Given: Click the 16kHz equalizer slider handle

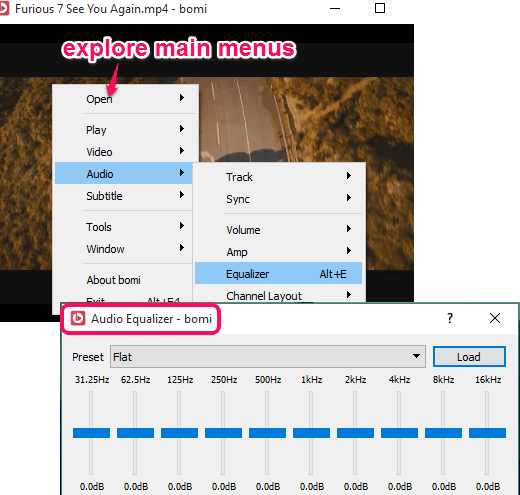Looking at the screenshot, I should coord(487,433).
